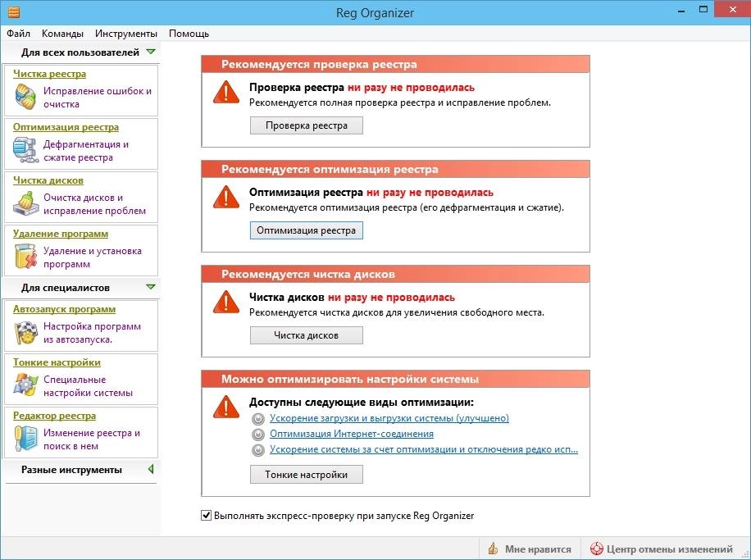
Task: Open Ускорение загрузки и выгрузки системы link
Action: point(389,418)
